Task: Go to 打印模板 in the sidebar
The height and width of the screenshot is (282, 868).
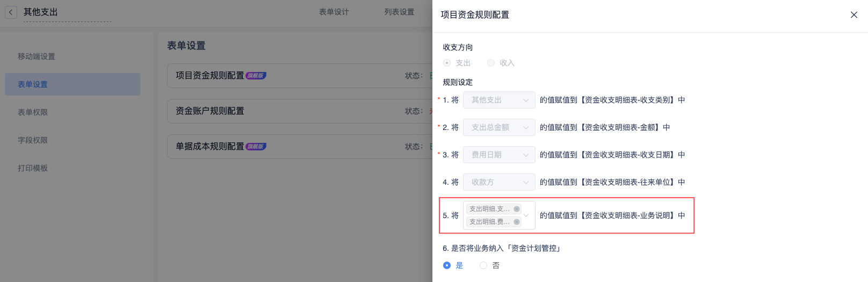Action: click(x=33, y=168)
